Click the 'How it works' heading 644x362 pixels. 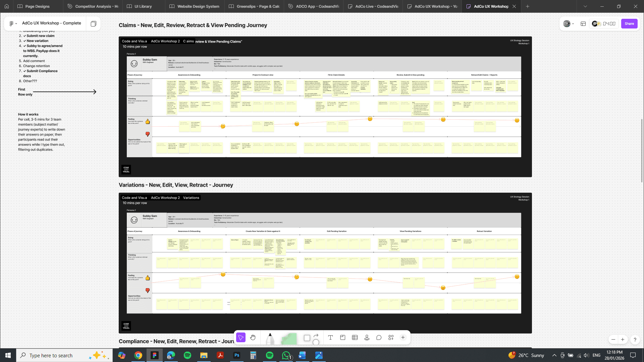coord(28,114)
